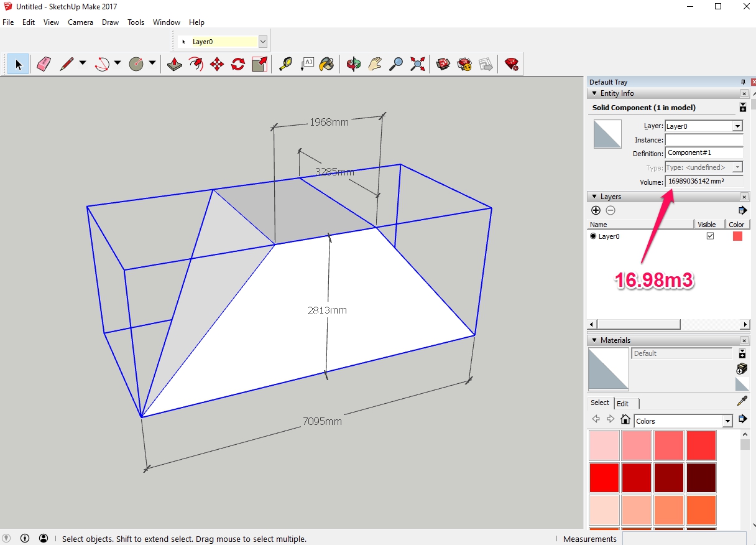Select the Move tool
756x545 pixels.
[x=217, y=64]
